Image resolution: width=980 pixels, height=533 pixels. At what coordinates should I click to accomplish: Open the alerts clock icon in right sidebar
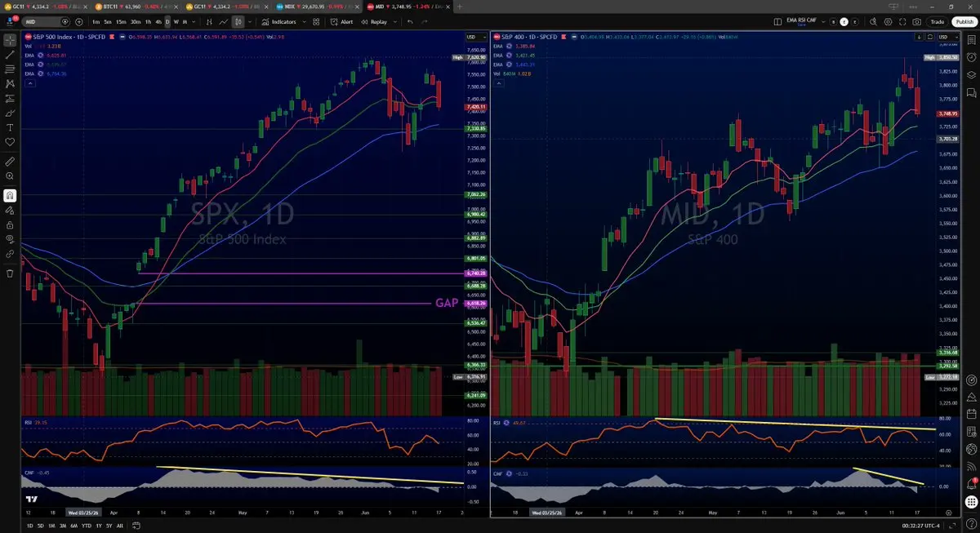click(970, 57)
